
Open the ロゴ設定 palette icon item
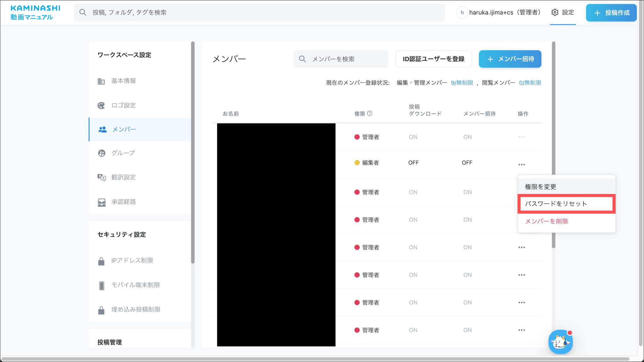point(124,105)
